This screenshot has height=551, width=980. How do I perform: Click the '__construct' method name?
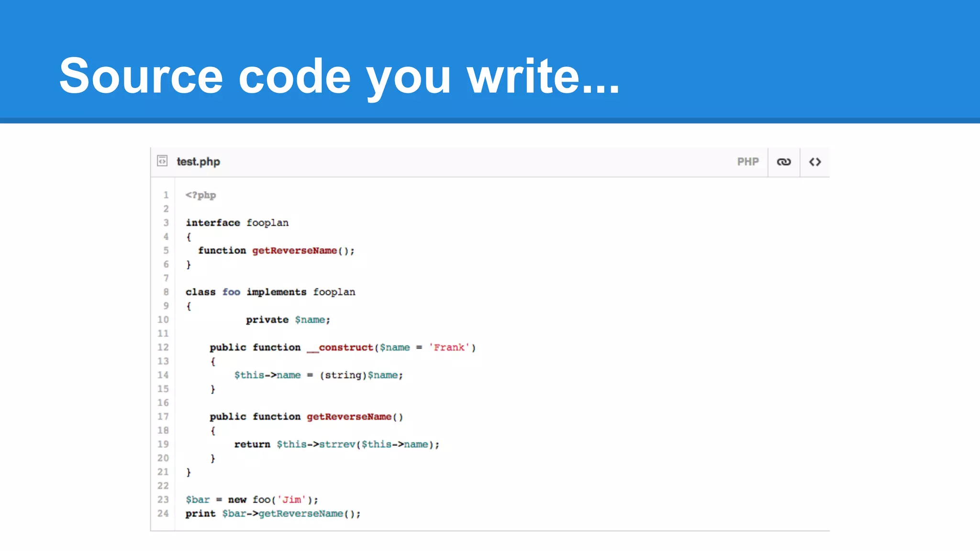tap(340, 348)
